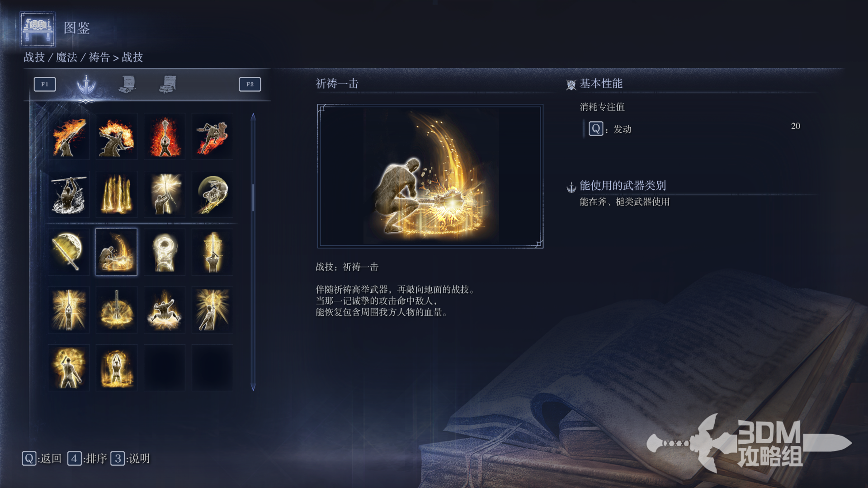Choose the golden pillars of light icon
This screenshot has height=488, width=868.
tap(117, 194)
